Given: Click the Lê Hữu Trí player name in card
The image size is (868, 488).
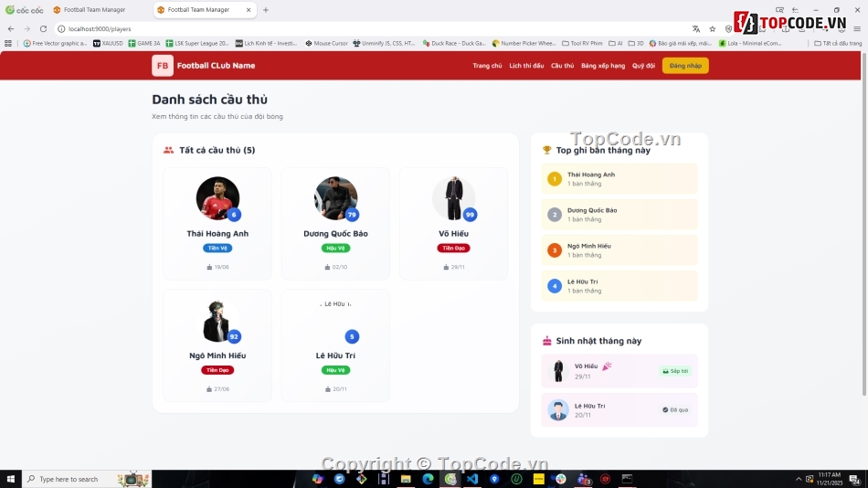Looking at the screenshot, I should [x=335, y=355].
